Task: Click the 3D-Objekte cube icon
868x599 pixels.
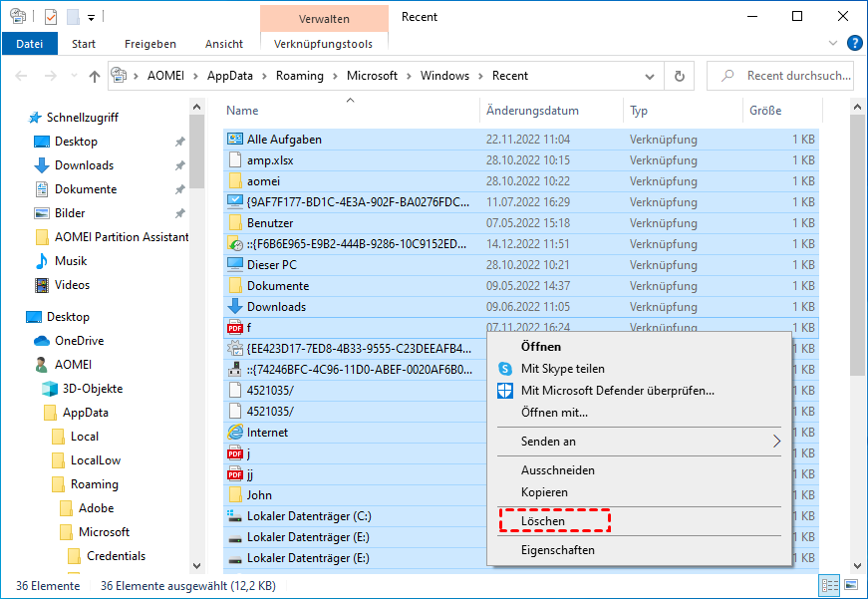Action: pyautogui.click(x=50, y=389)
